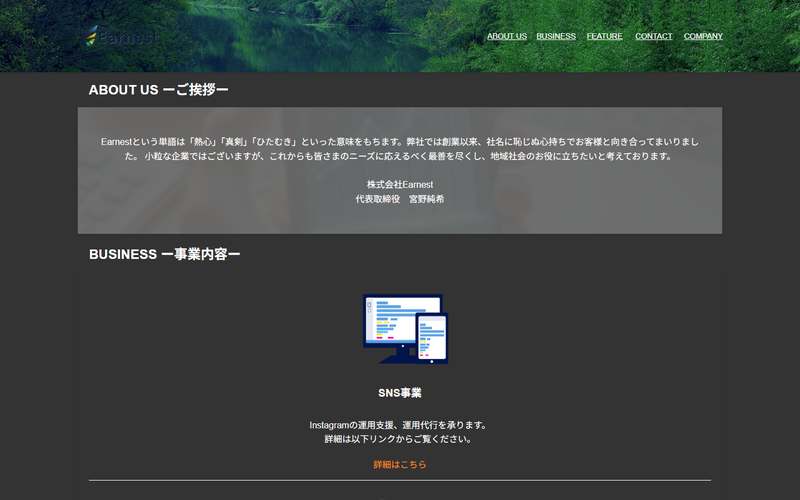Click the Instagramの運用支援 description line
This screenshot has height=500, width=800.
(399, 425)
